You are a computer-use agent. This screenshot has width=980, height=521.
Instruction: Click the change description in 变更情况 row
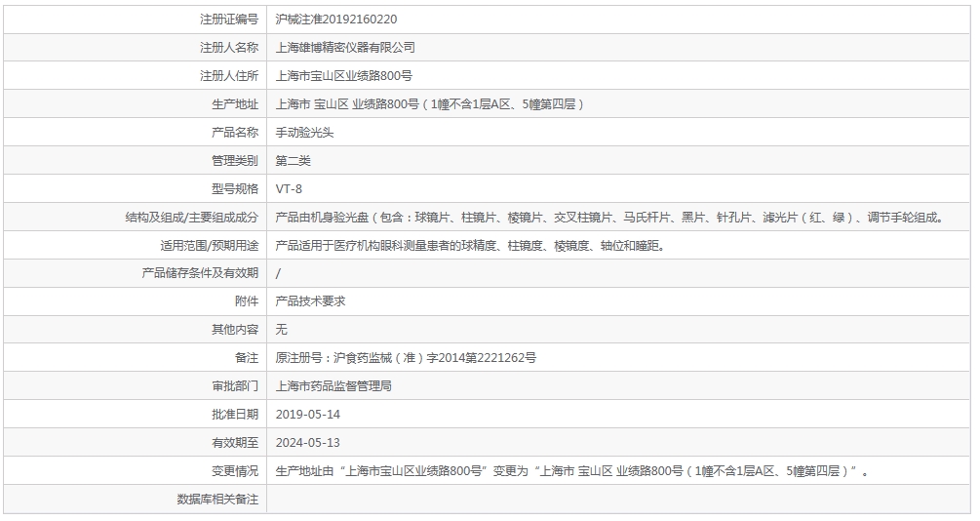click(572, 471)
